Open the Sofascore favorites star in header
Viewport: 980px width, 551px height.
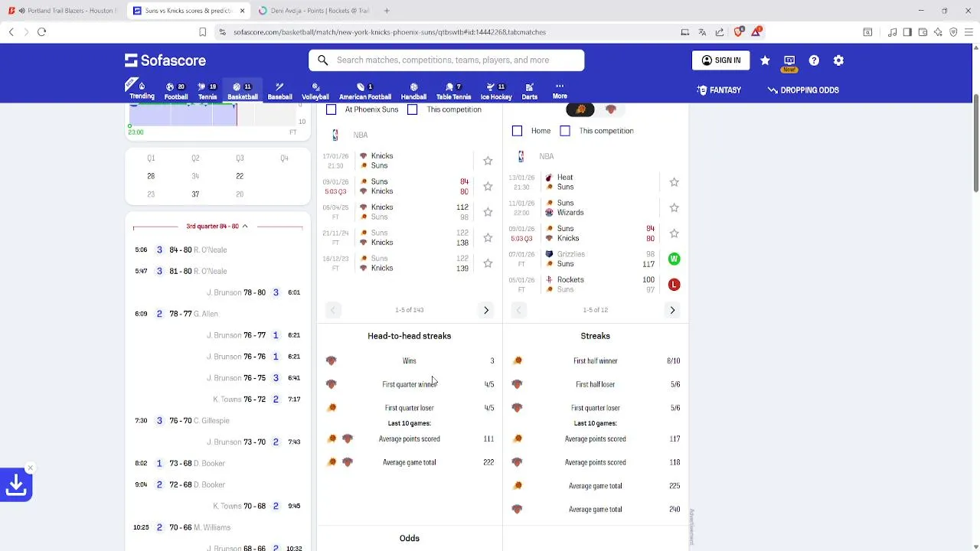coord(765,60)
